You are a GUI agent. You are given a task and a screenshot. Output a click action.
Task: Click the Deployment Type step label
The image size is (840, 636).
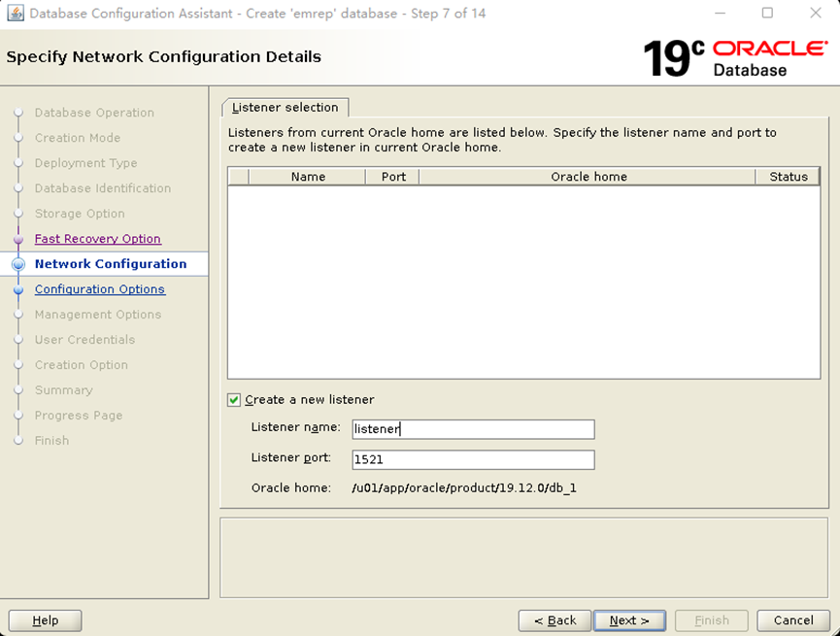tap(85, 163)
